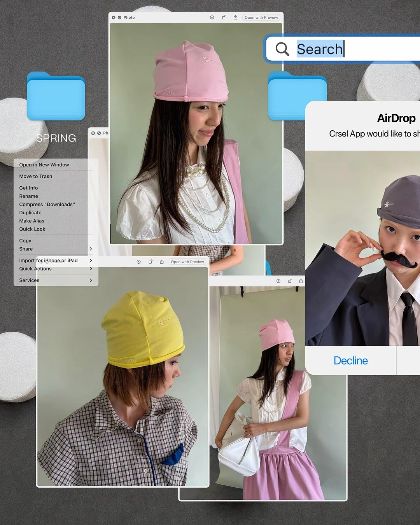
Task: Click the Markup icon in the top Photo window
Action: pyautogui.click(x=212, y=17)
